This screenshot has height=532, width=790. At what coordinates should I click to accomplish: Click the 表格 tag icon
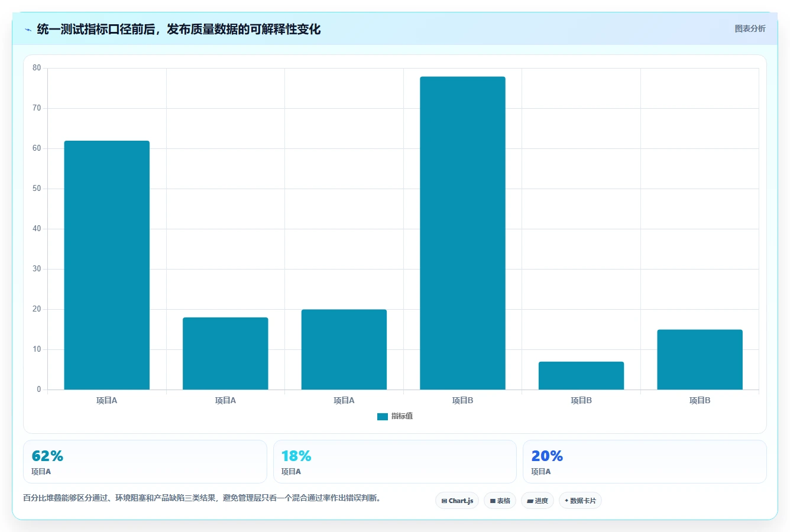493,501
